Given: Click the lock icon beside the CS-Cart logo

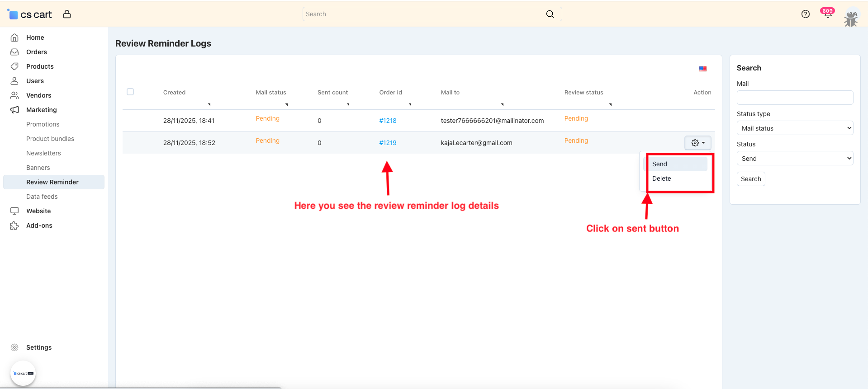Looking at the screenshot, I should point(67,14).
